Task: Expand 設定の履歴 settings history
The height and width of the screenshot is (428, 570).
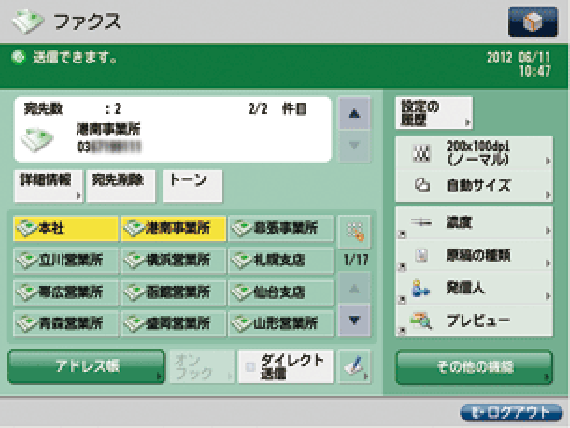Action: [434, 113]
